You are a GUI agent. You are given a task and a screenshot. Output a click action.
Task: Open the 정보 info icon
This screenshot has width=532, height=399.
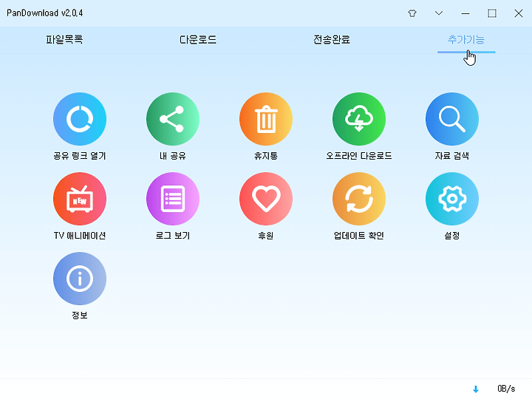(x=80, y=279)
